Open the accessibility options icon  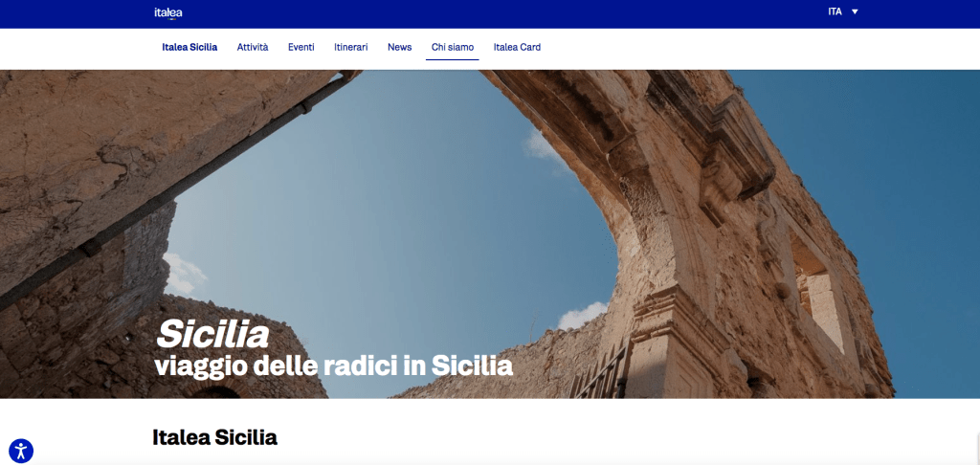[x=21, y=451]
